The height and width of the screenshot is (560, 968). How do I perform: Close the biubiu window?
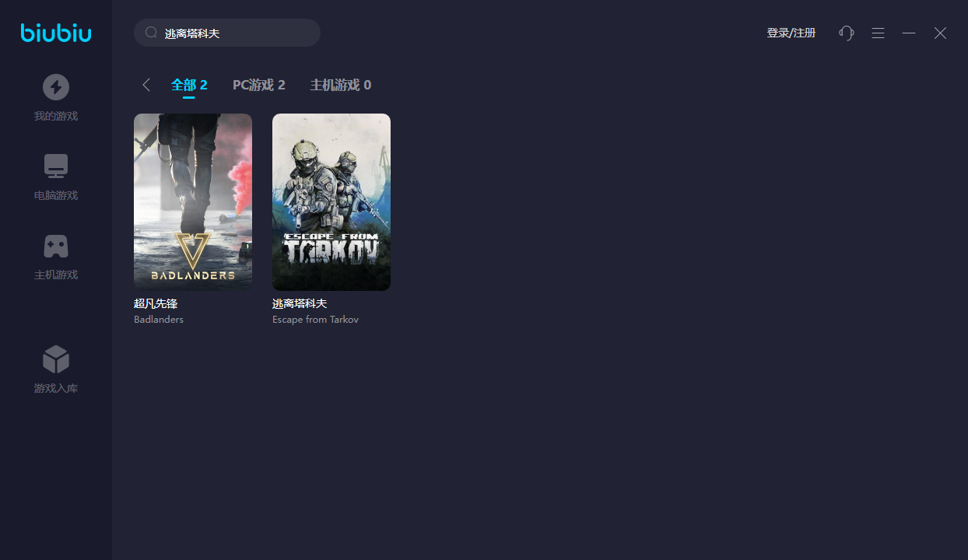click(x=940, y=33)
